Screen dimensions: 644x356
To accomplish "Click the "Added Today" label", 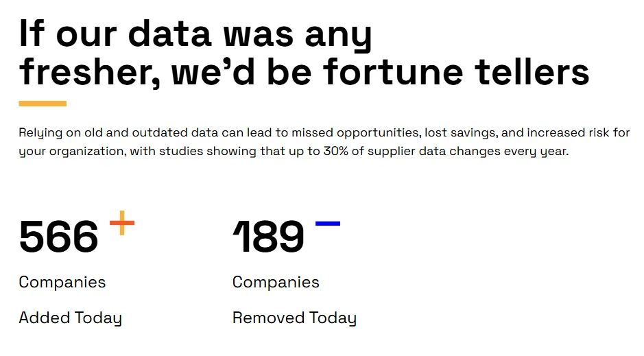I will (70, 318).
